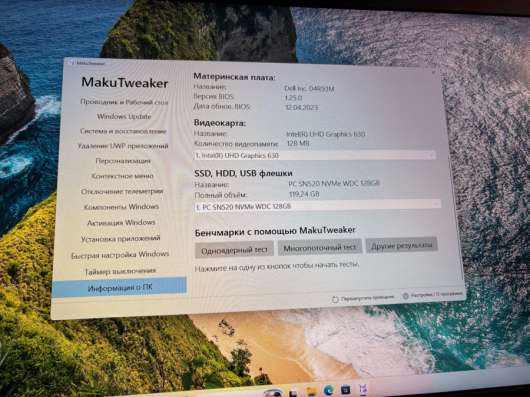
Task: Select the highlighted Информация о ПК item
Action: [119, 288]
